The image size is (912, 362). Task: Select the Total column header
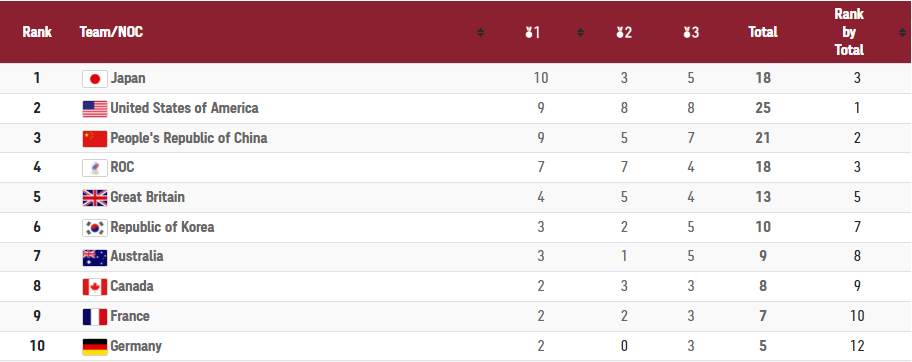763,33
